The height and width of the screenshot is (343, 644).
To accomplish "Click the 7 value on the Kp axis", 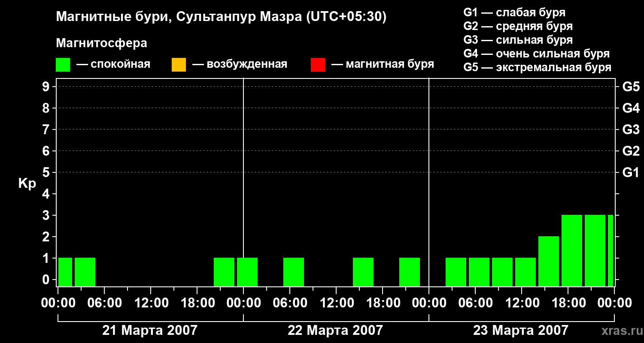I will [47, 129].
